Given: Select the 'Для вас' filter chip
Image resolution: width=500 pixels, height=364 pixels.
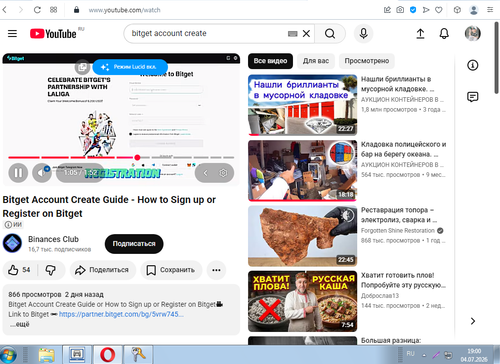Looking at the screenshot, I should (x=316, y=61).
